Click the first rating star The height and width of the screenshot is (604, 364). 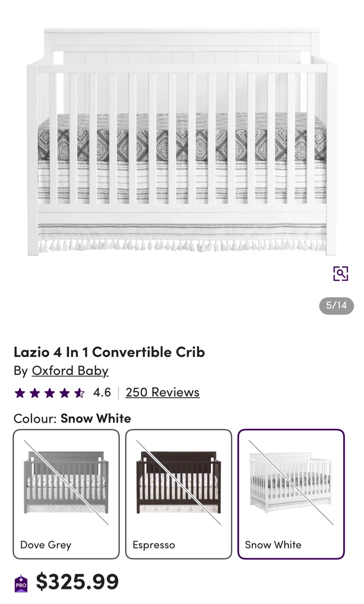click(x=20, y=393)
